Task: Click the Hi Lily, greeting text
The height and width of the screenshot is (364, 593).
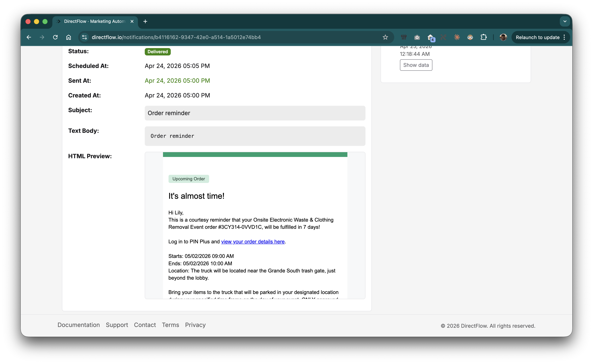Action: 176,213
